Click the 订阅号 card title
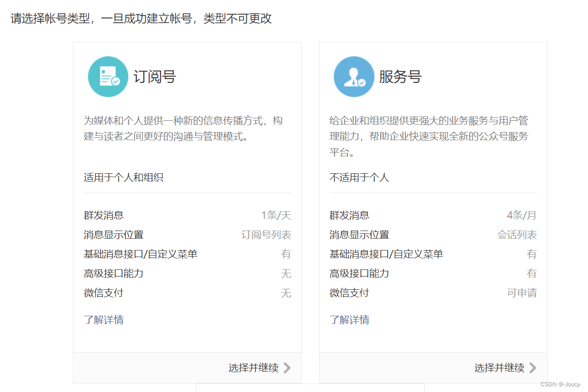This screenshot has height=392, width=588. 155,77
